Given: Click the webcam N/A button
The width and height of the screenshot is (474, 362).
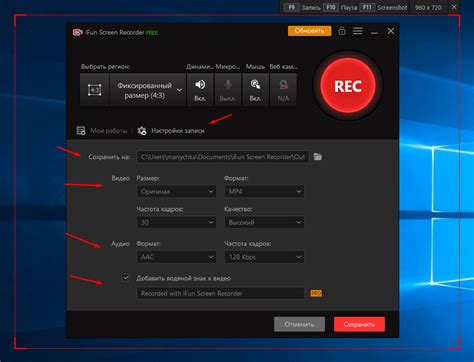Looking at the screenshot, I should (x=283, y=90).
